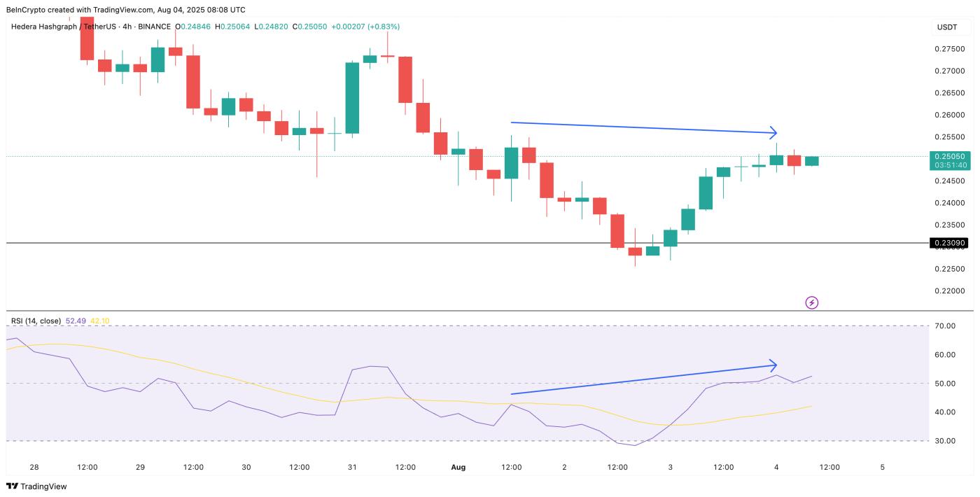Select the 0.23090 horizontal line price label
This screenshot has height=497, width=980.
949,243
